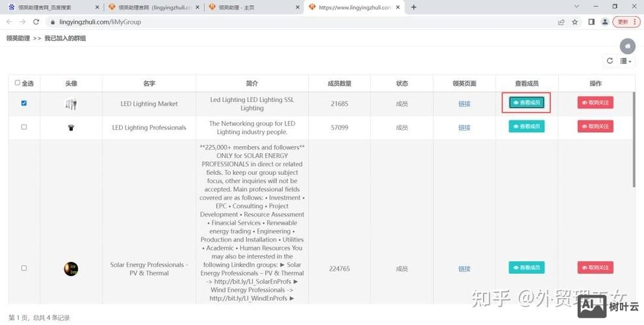
Task: Click the share page icon in the address bar
Action: click(561, 22)
